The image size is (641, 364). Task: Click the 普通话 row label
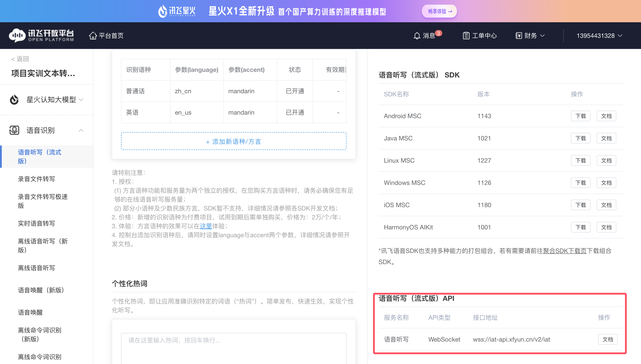click(x=135, y=91)
